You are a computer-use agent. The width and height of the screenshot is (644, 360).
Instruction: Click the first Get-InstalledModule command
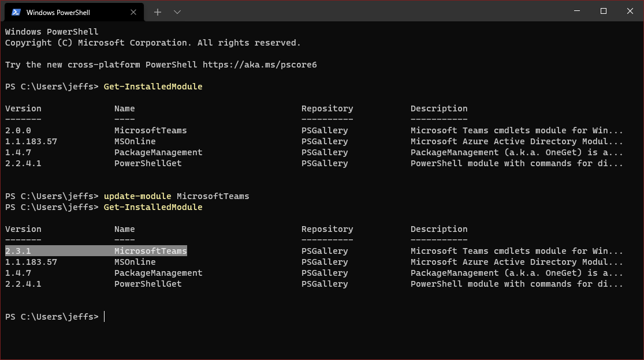(x=153, y=87)
